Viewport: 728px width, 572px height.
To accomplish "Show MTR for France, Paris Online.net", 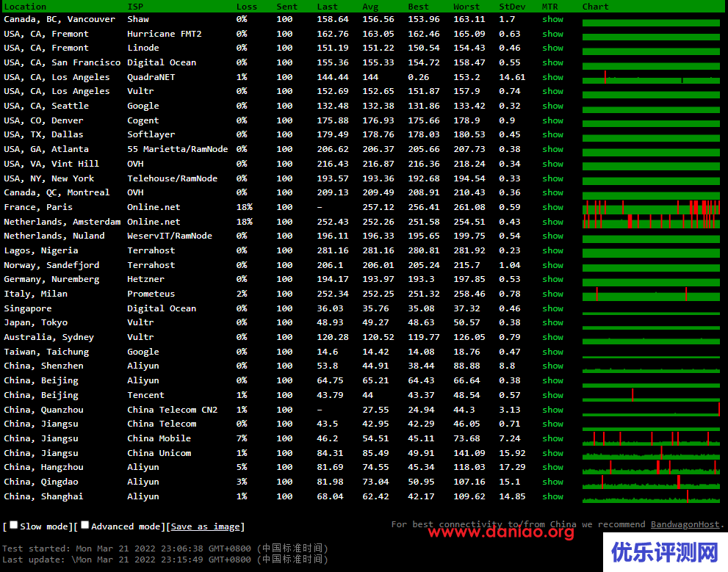I will 552,207.
